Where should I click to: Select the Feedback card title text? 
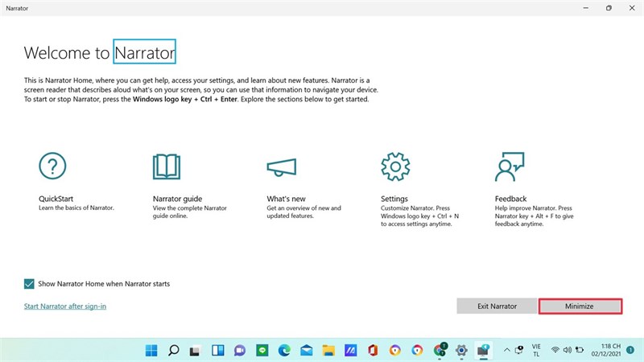(x=510, y=199)
